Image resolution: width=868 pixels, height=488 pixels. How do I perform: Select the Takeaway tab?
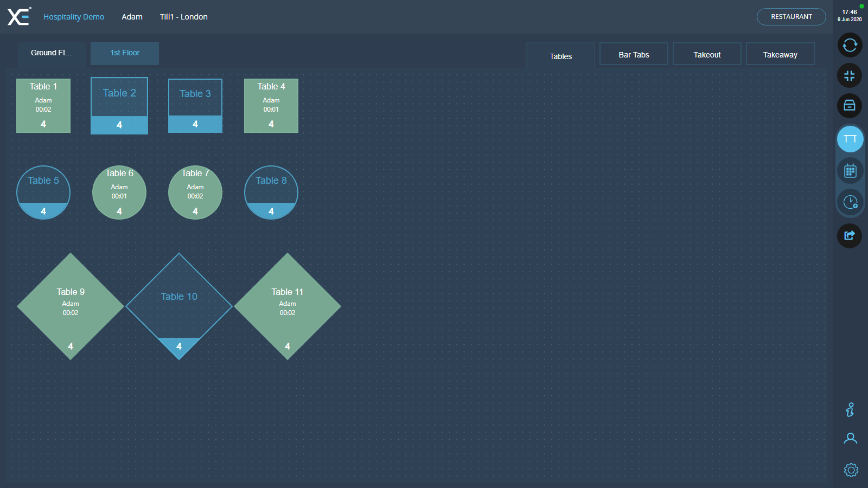click(780, 55)
